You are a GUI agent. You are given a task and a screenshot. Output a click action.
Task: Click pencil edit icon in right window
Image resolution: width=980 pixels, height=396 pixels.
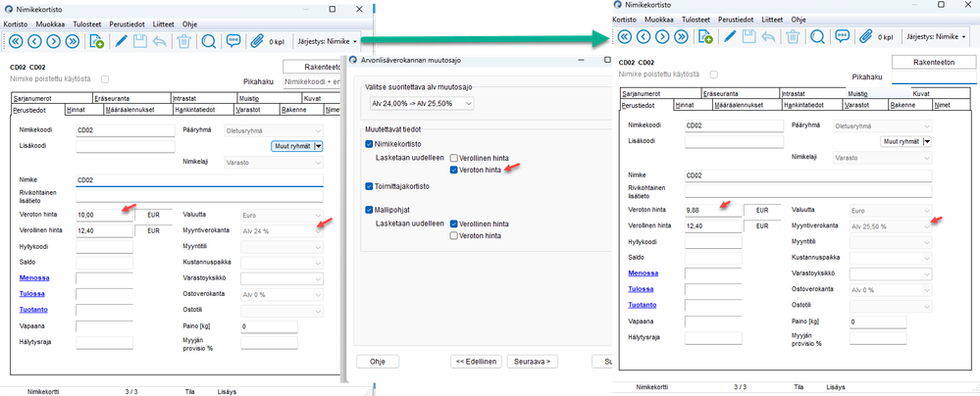[730, 37]
